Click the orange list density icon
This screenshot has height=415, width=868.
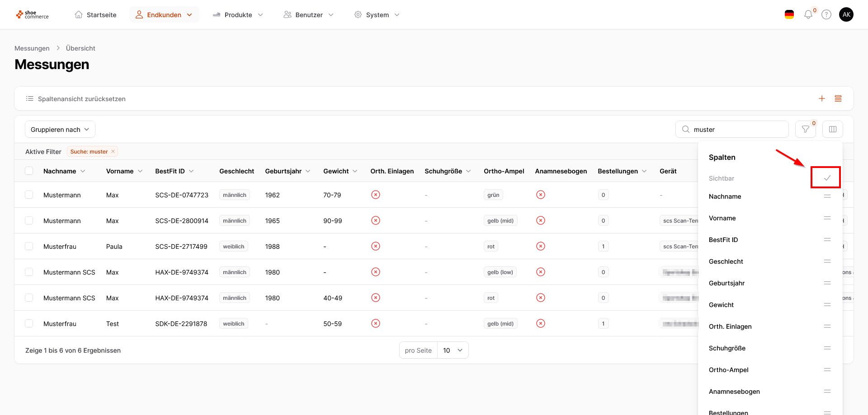pos(838,98)
